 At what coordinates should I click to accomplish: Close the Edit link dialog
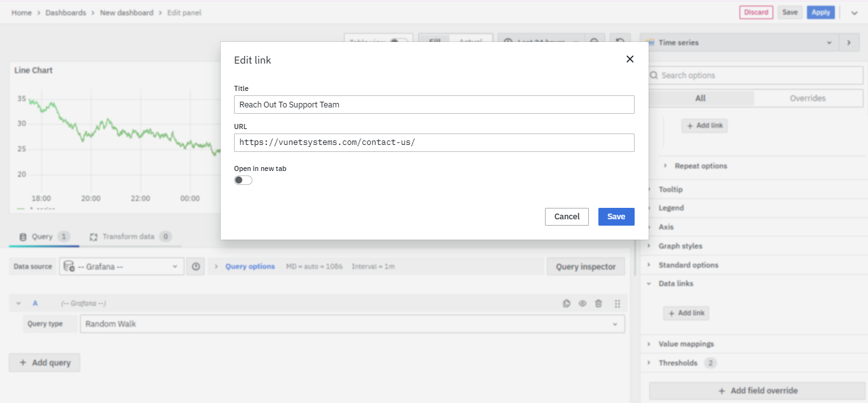click(630, 59)
